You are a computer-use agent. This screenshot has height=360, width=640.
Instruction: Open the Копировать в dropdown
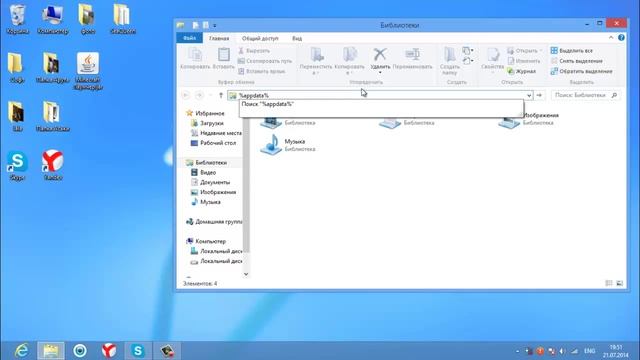(349, 61)
